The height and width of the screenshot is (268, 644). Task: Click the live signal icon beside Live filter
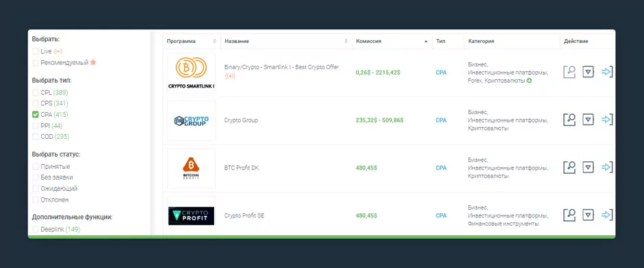pos(58,52)
